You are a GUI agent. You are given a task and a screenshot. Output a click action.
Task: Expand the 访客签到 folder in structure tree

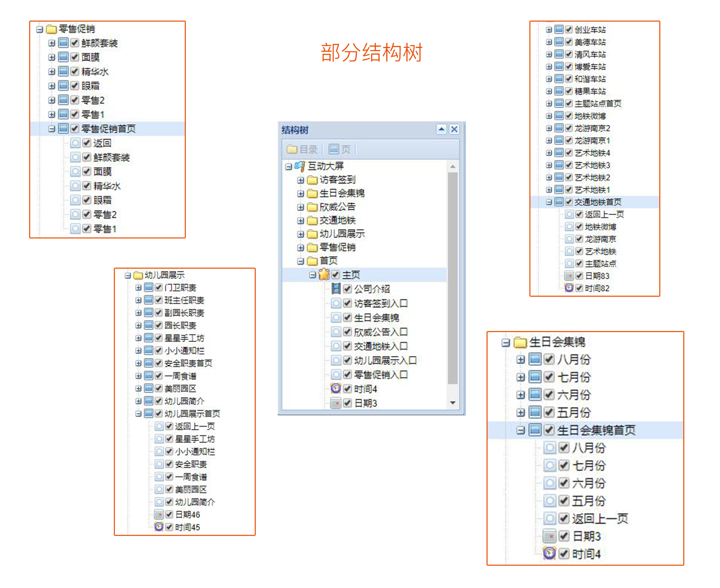tap(301, 180)
